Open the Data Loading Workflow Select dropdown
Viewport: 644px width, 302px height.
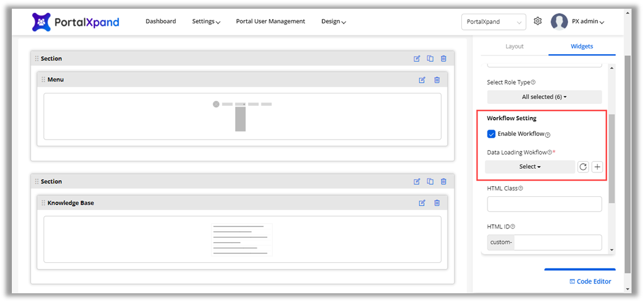click(x=530, y=167)
